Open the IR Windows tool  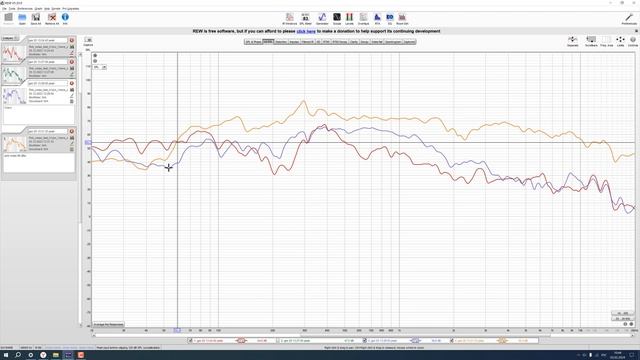[289, 18]
